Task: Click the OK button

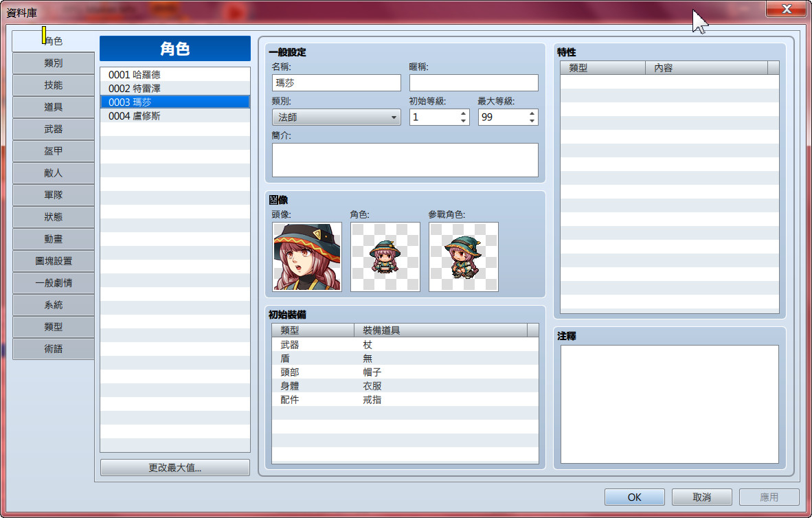Action: pos(634,497)
